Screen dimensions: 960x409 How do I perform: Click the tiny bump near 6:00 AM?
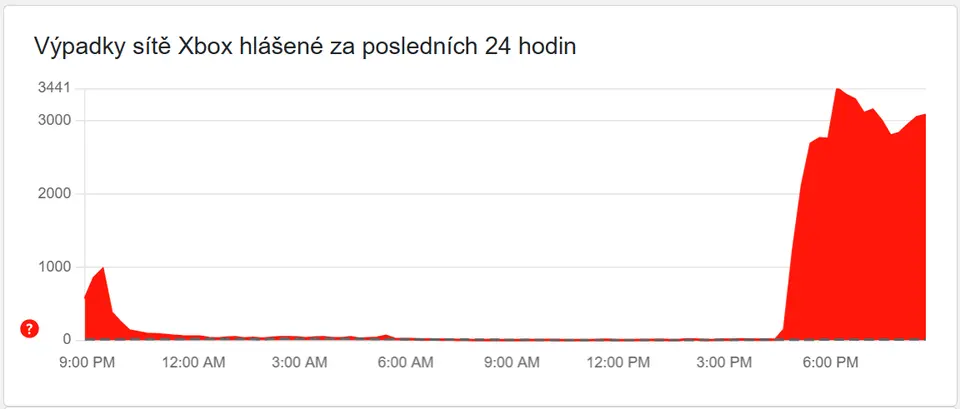click(x=387, y=335)
